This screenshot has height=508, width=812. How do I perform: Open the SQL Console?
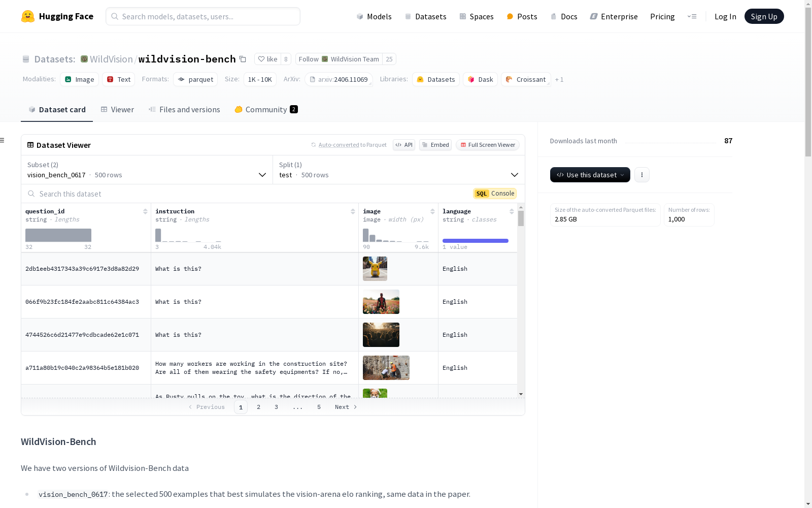[x=495, y=194]
